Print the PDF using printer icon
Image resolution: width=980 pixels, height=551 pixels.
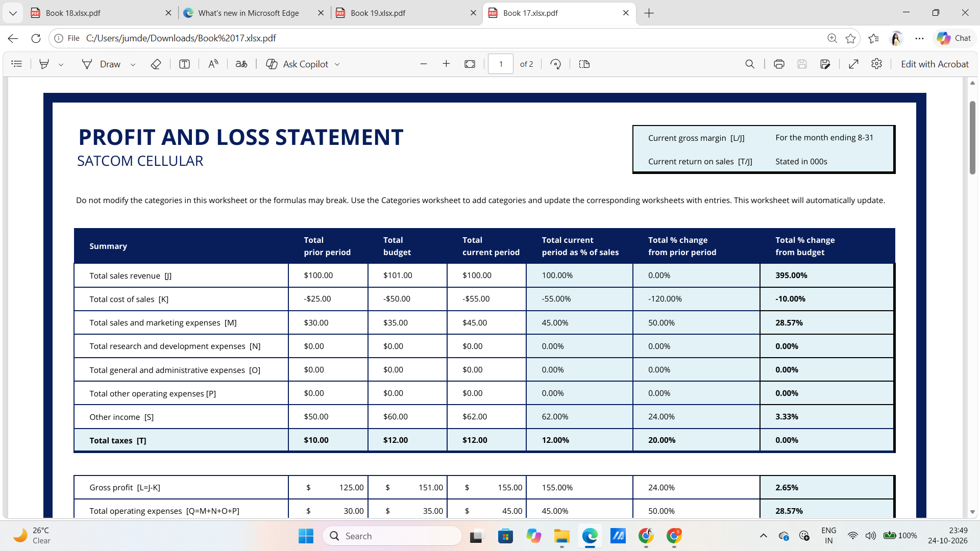(778, 64)
